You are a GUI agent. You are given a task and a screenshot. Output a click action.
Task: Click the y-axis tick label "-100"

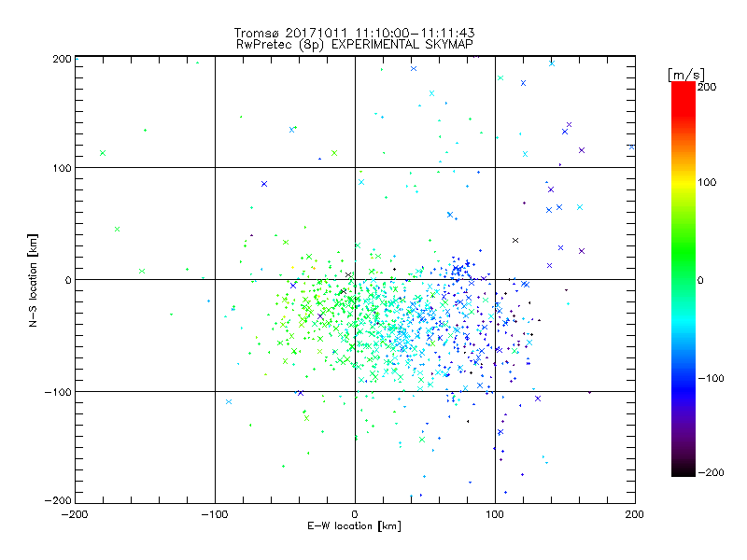click(x=58, y=392)
